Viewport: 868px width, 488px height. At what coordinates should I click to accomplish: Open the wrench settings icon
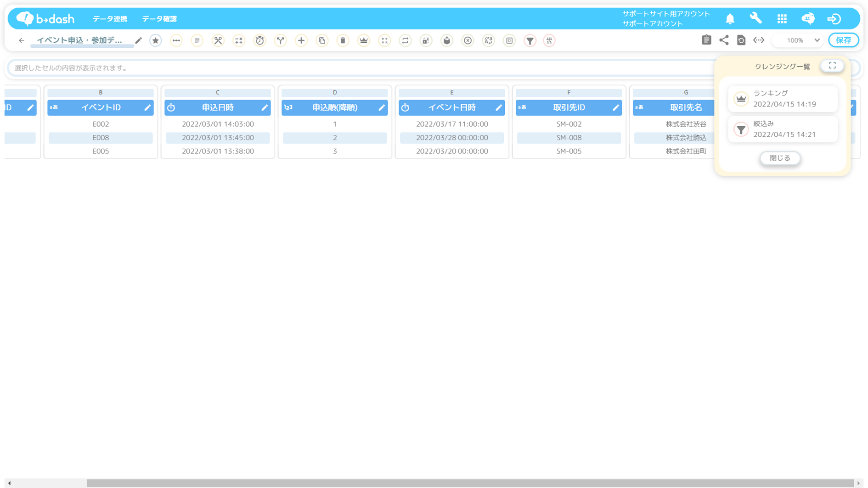(756, 18)
